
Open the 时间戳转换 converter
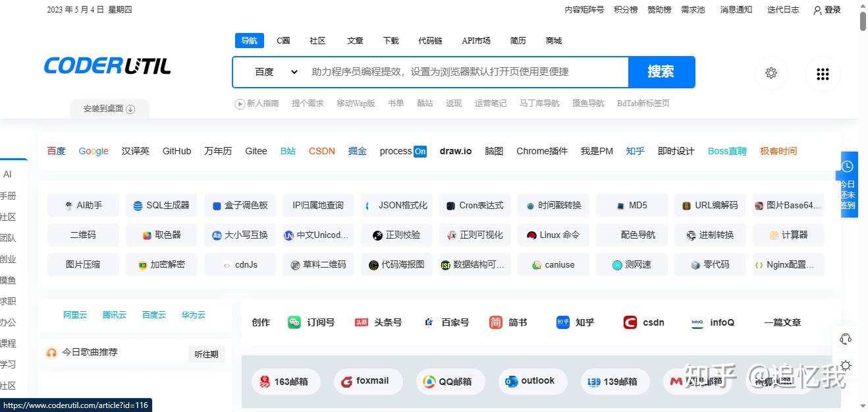553,205
